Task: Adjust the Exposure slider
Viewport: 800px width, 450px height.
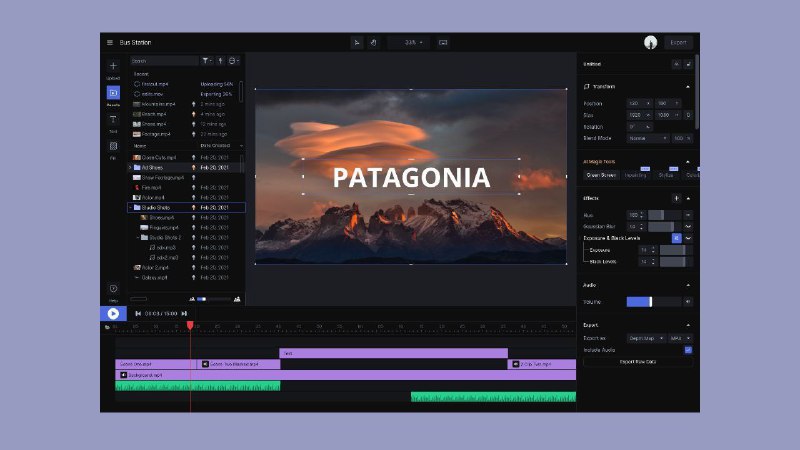Action: click(x=676, y=251)
